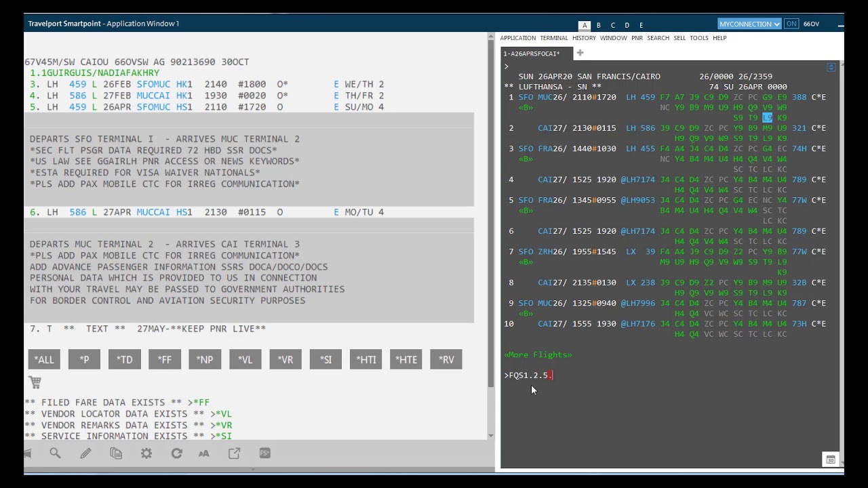Click the 586 flight link on segment 6
Screen dimensions: 868x488
[x=77, y=212]
